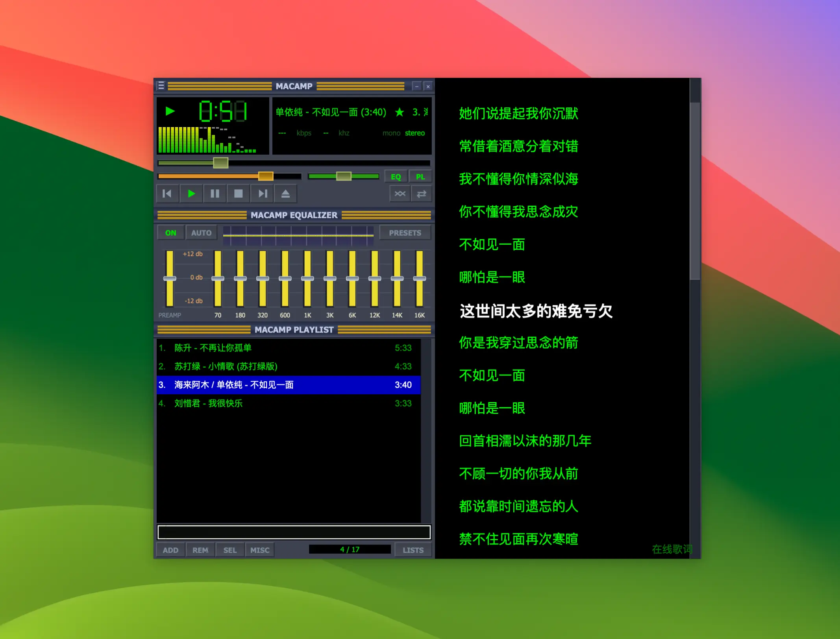Open the playlist MISC menu

[260, 550]
